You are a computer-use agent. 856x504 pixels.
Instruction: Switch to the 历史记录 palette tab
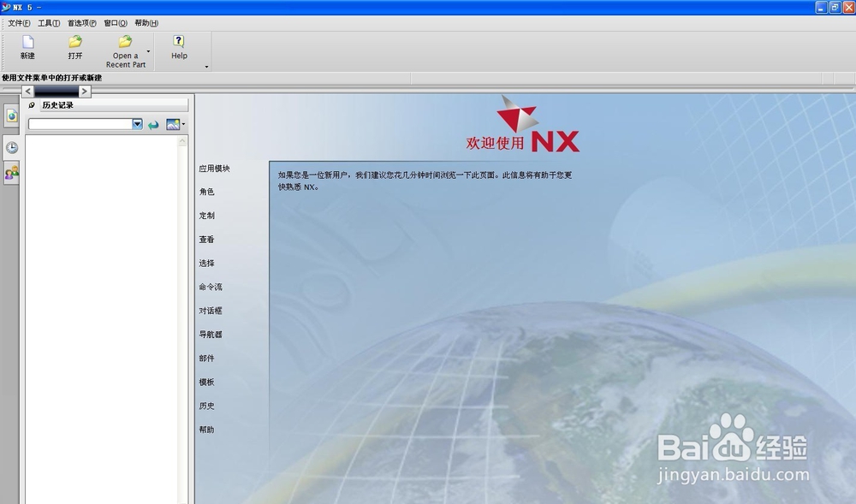tap(56, 104)
